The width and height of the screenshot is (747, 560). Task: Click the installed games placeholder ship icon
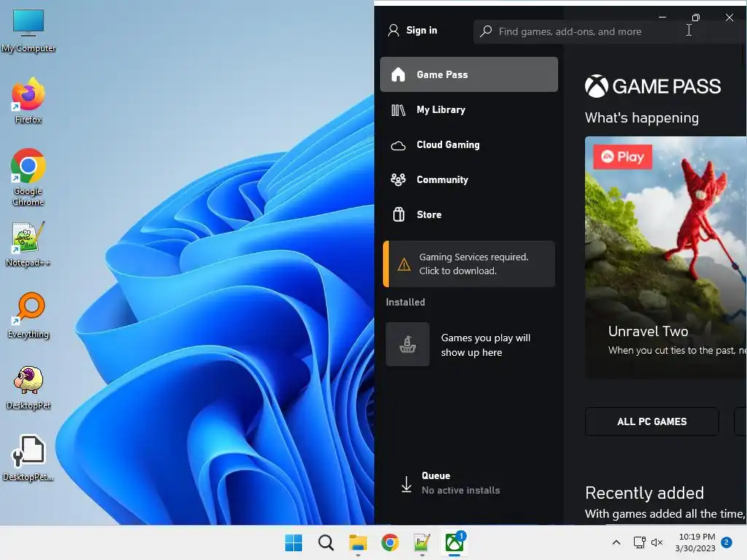[407, 344]
